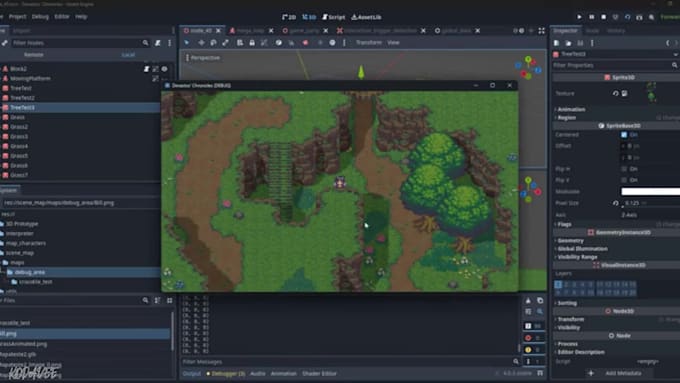Image resolution: width=680 pixels, height=383 pixels.
Task: Expand the Global Illumination section
Action: (582, 249)
